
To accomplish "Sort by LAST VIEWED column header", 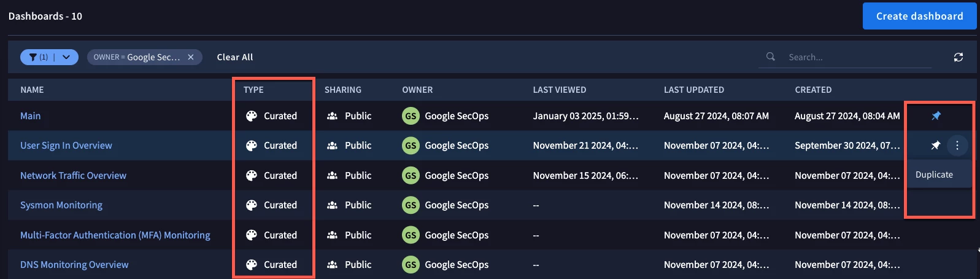I will pos(560,90).
